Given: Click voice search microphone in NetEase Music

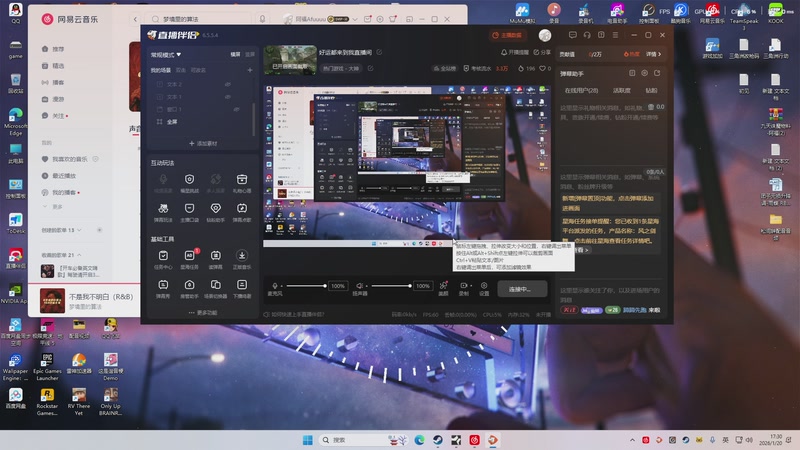Looking at the screenshot, I should [x=262, y=19].
